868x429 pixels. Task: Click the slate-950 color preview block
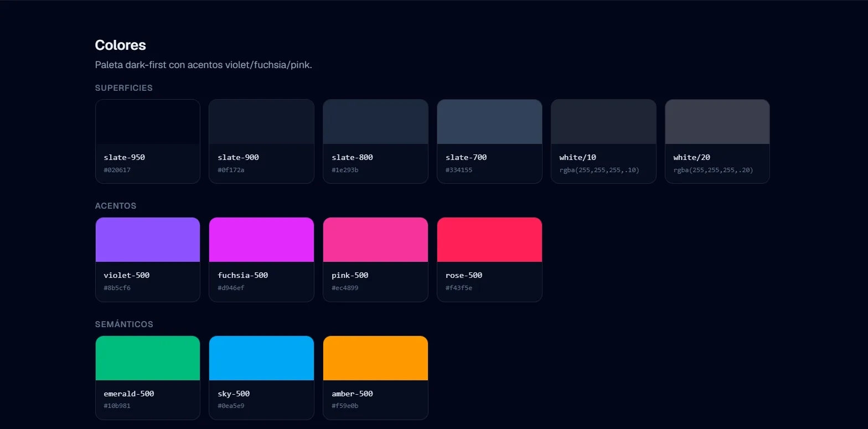[x=148, y=122]
